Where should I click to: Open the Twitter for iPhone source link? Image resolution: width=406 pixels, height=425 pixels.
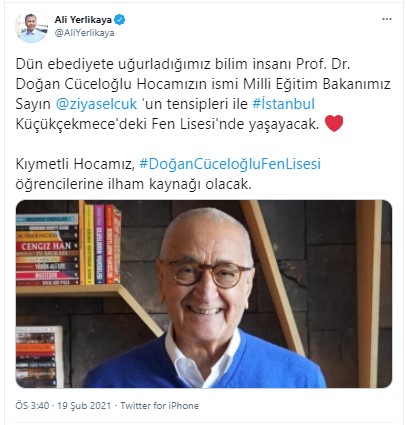pos(159,406)
